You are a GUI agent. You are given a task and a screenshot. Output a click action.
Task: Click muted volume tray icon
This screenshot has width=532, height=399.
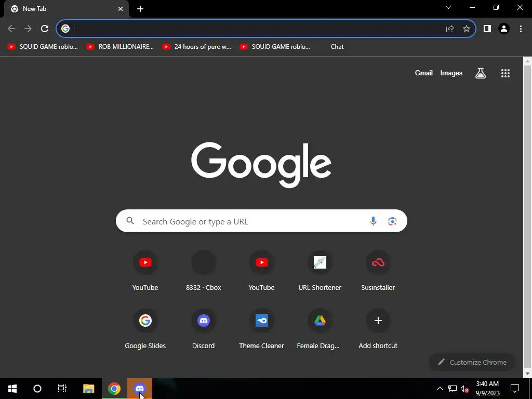[x=465, y=389]
